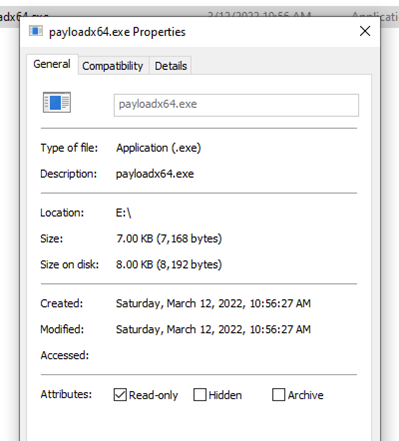Viewport: 399px width, 441px height.
Task: Click the Location value E:\
Action: pyautogui.click(x=123, y=213)
